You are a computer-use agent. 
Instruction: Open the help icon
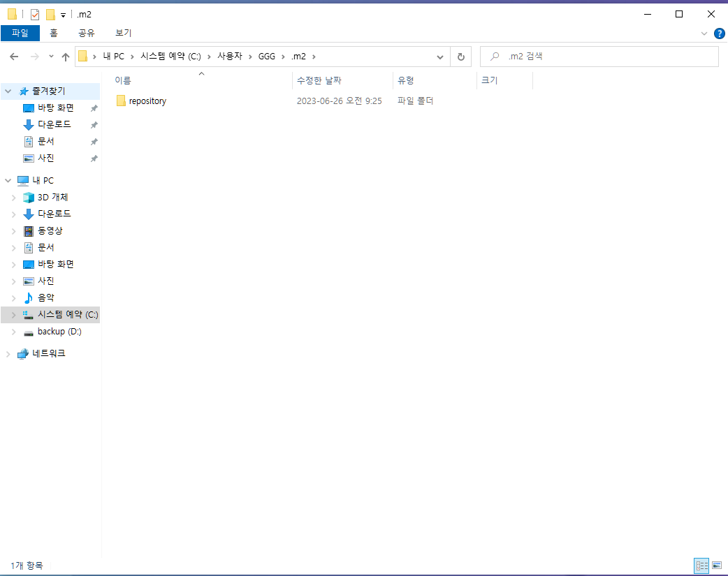[x=719, y=34]
